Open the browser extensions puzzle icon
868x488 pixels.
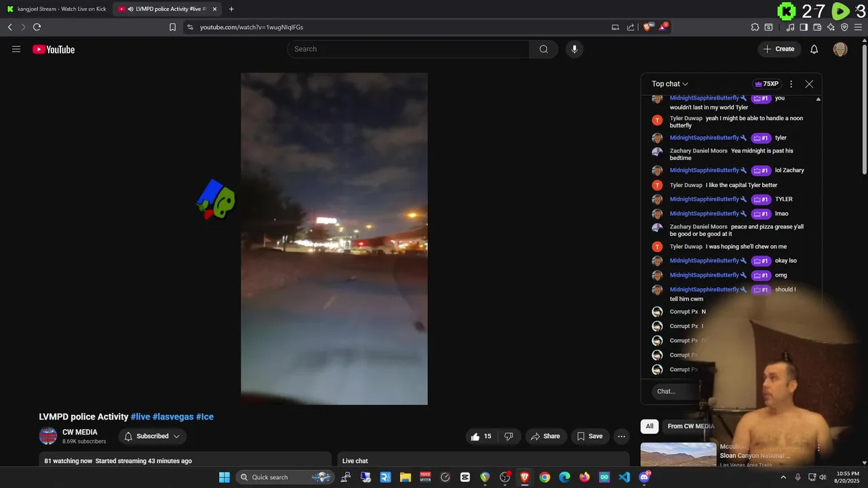pyautogui.click(x=755, y=27)
